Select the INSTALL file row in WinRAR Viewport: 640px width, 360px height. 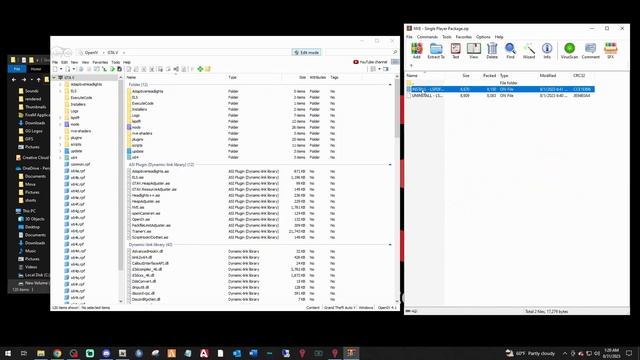point(500,89)
